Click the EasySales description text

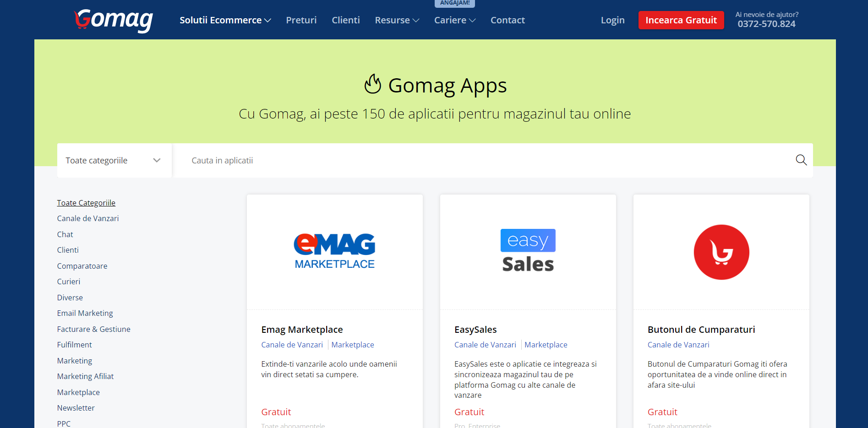tap(525, 379)
